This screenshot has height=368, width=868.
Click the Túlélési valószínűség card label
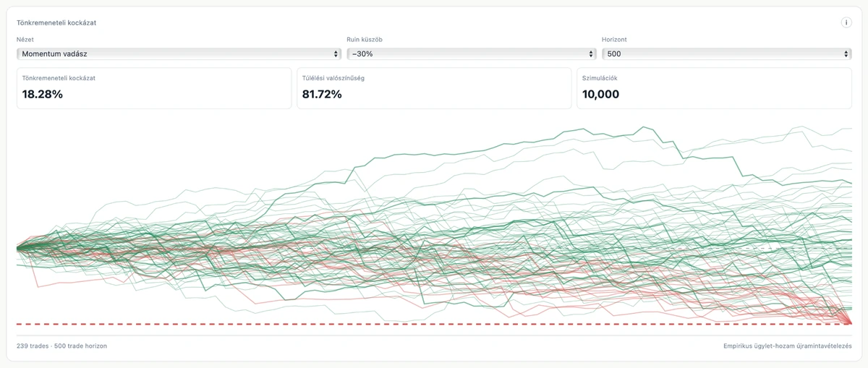coord(333,78)
